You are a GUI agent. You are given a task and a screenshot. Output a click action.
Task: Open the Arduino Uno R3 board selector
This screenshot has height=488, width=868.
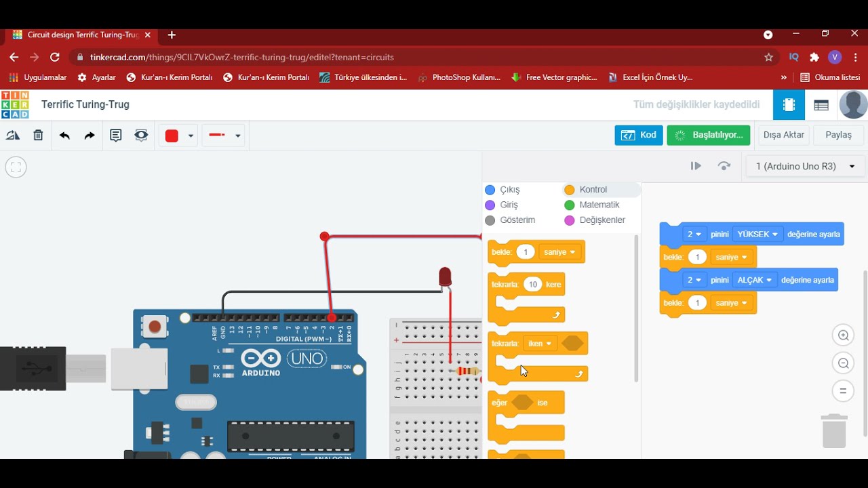(x=805, y=166)
